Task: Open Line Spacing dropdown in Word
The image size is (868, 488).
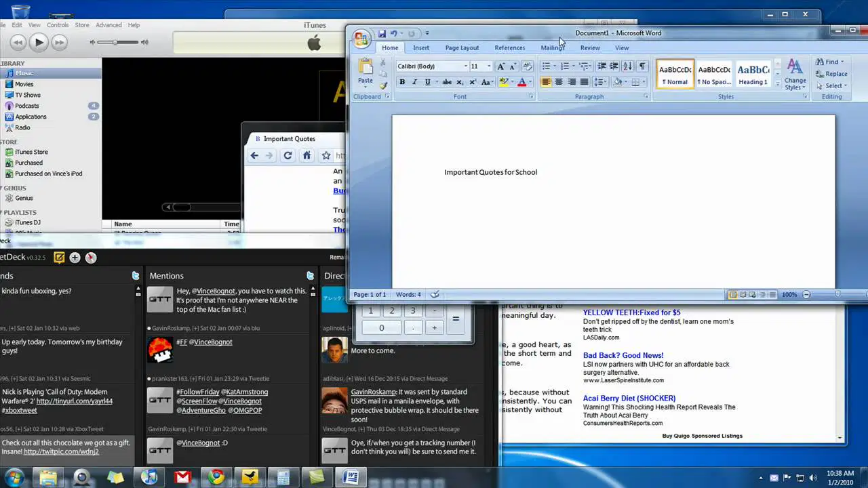Action: 600,82
